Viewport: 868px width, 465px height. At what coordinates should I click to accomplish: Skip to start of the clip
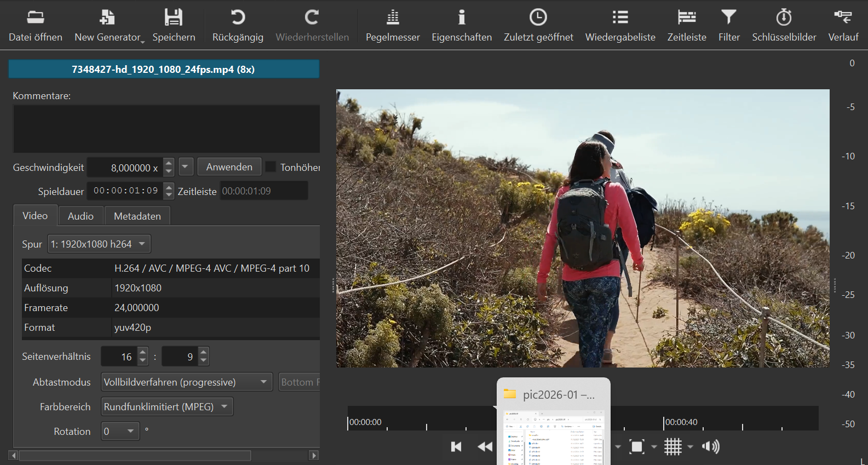456,447
